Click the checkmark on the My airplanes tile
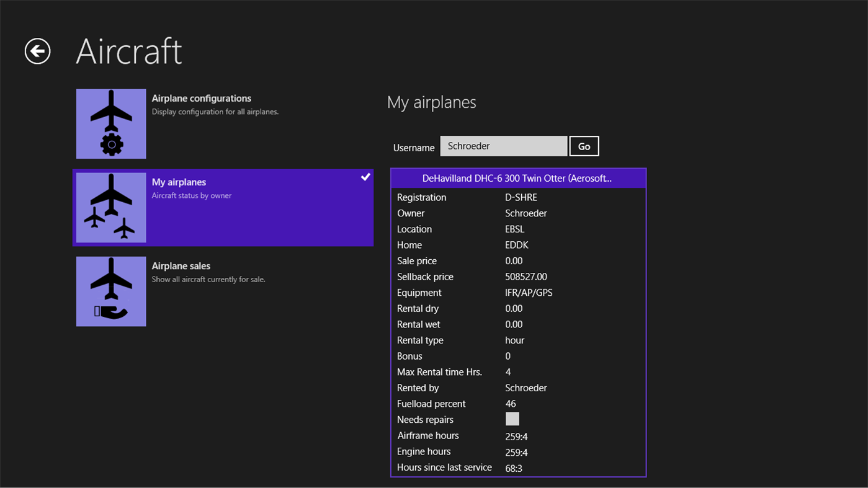868x488 pixels. [x=365, y=176]
